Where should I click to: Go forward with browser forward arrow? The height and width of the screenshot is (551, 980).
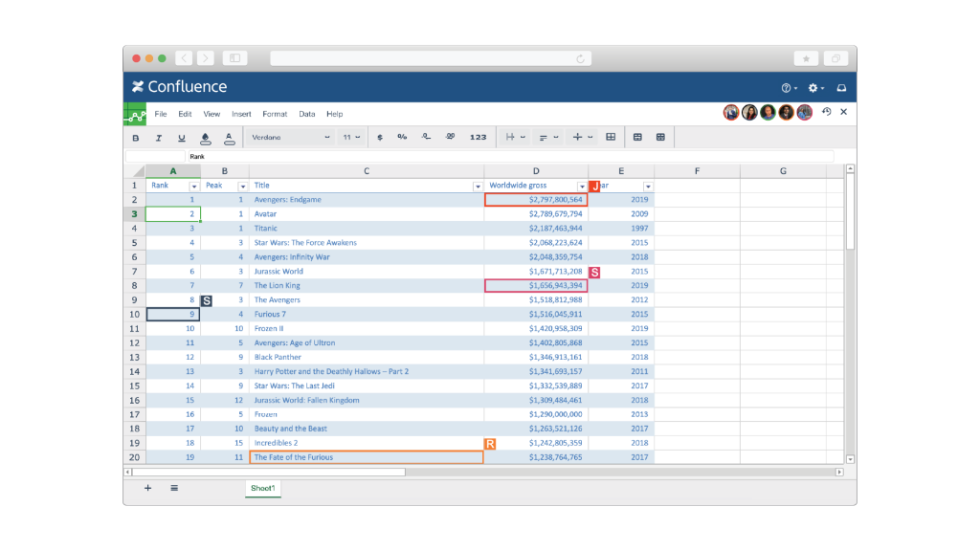pyautogui.click(x=205, y=58)
